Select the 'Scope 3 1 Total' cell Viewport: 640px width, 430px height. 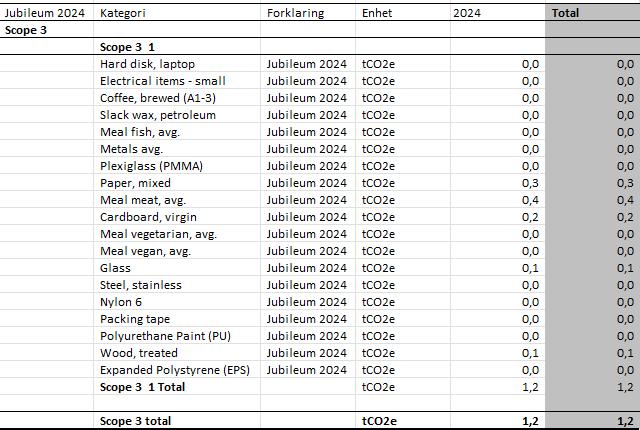point(143,387)
